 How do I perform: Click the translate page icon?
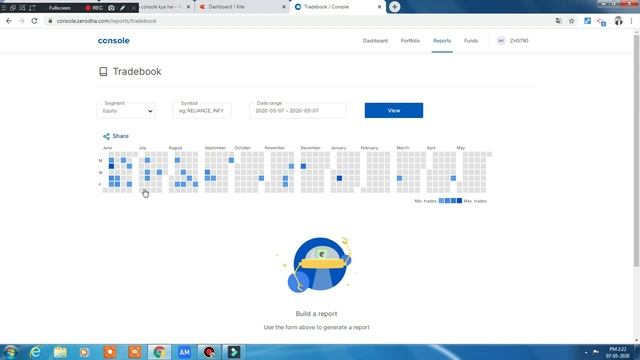point(558,21)
